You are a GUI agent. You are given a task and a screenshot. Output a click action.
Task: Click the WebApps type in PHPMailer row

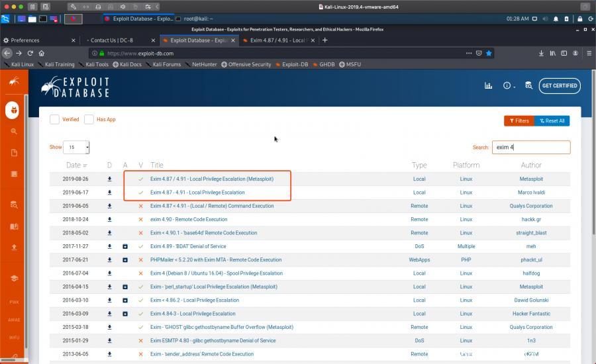[419, 260]
